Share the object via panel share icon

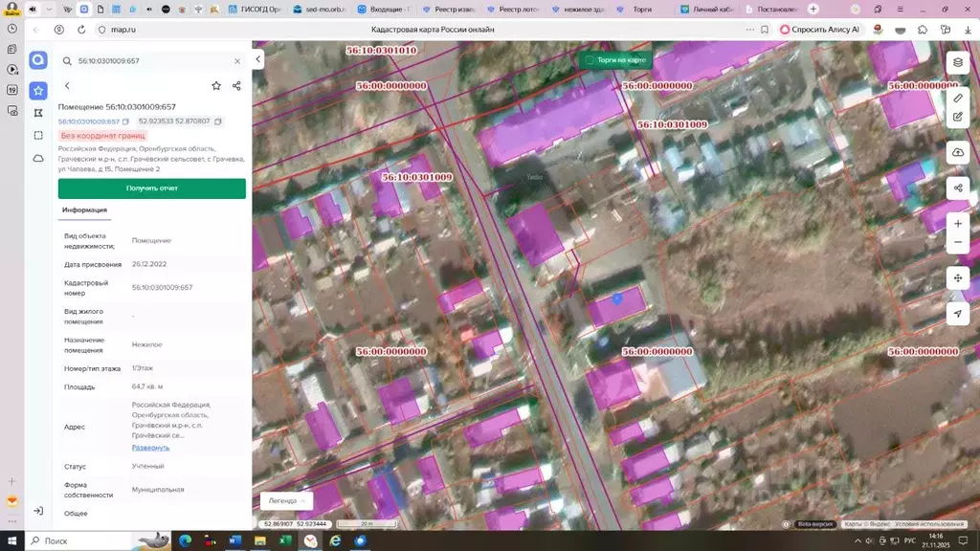(x=236, y=86)
